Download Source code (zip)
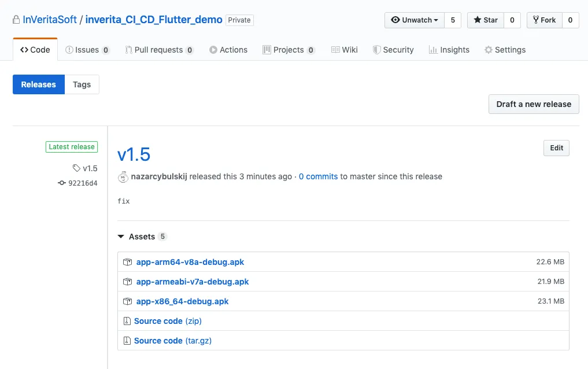Viewport: 588px width, 369px height. (168, 321)
